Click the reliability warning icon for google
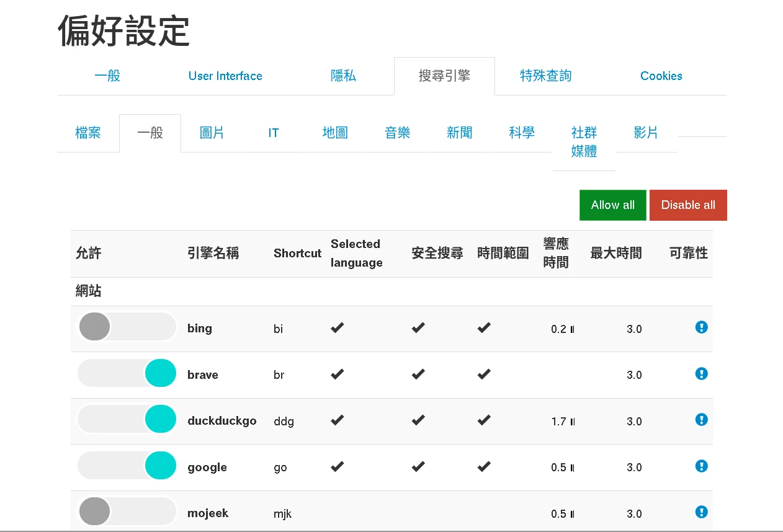Screen dimensions: 783x532 (x=701, y=466)
